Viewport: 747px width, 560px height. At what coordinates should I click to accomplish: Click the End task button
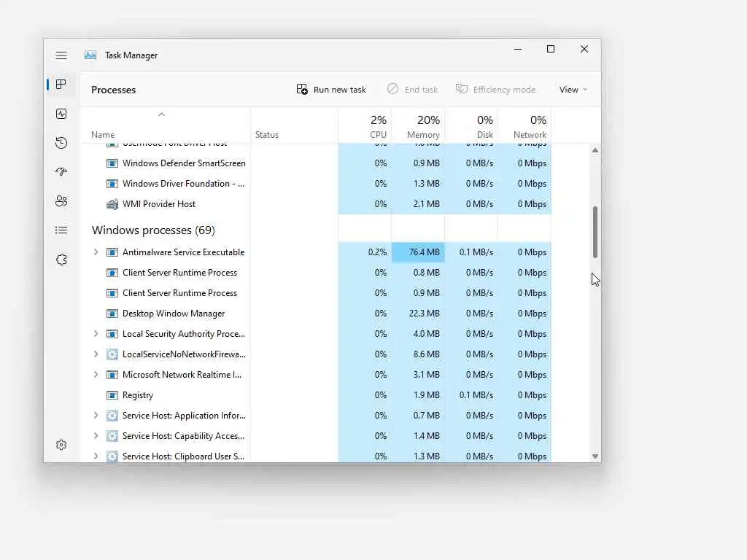point(413,90)
